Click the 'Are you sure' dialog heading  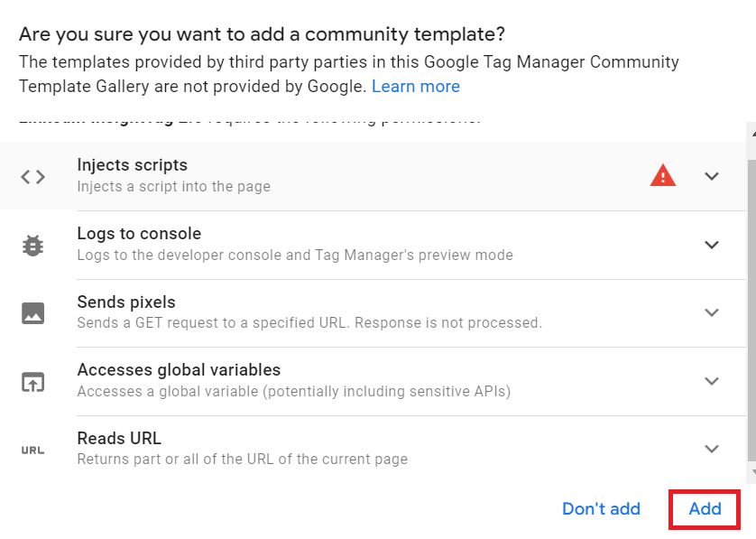(x=262, y=34)
